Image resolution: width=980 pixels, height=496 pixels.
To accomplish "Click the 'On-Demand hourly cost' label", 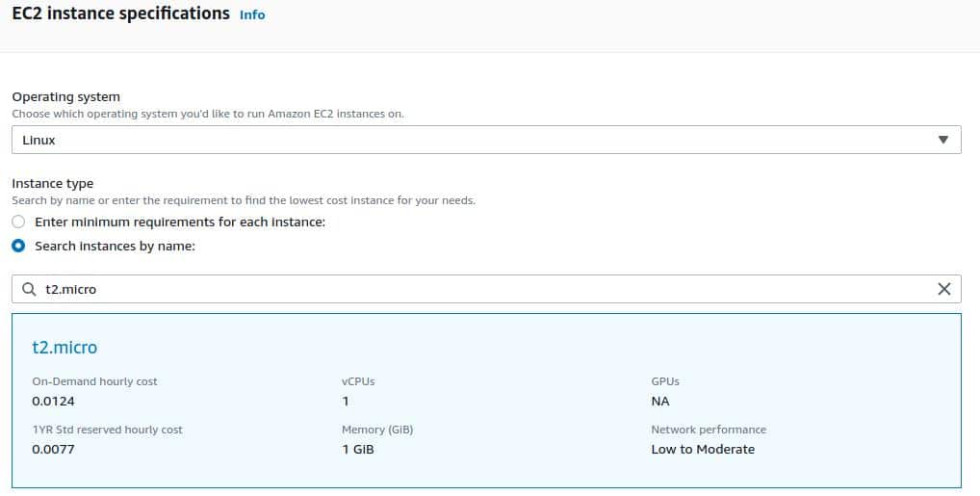I will (95, 381).
